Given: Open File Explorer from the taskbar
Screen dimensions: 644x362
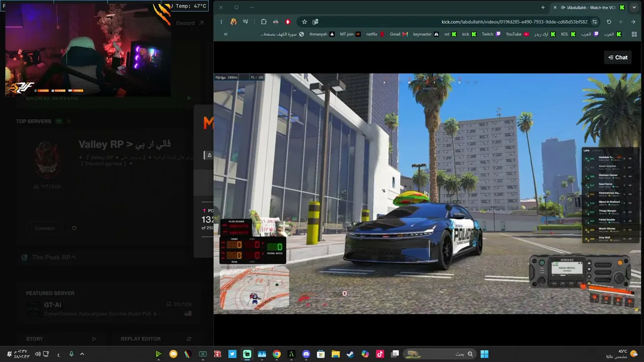Looking at the screenshot, I should click(x=336, y=354).
